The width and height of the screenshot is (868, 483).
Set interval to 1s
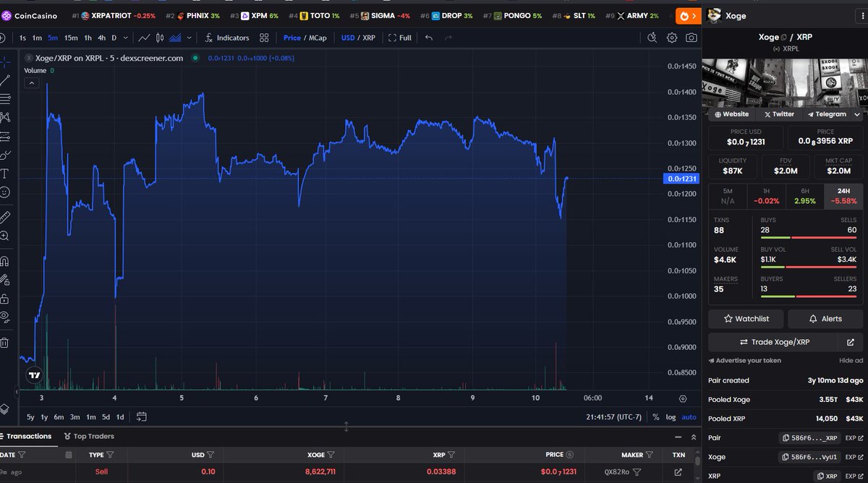tap(23, 38)
